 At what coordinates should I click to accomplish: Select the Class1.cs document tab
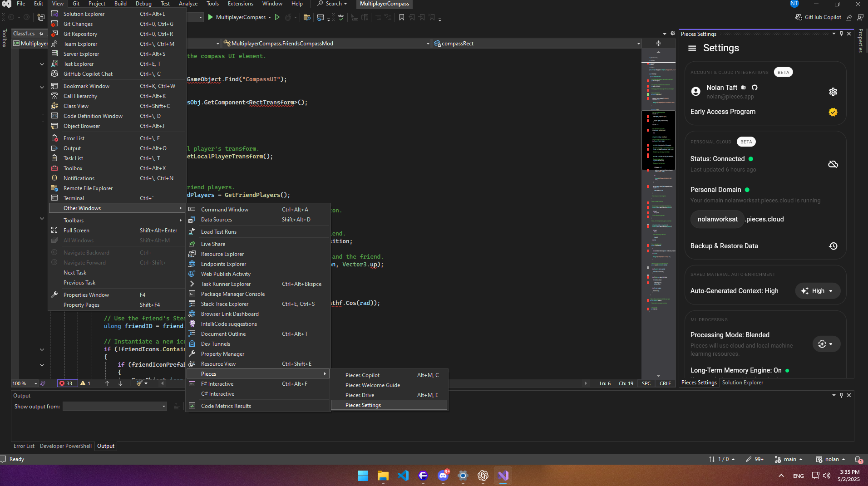pyautogui.click(x=24, y=34)
